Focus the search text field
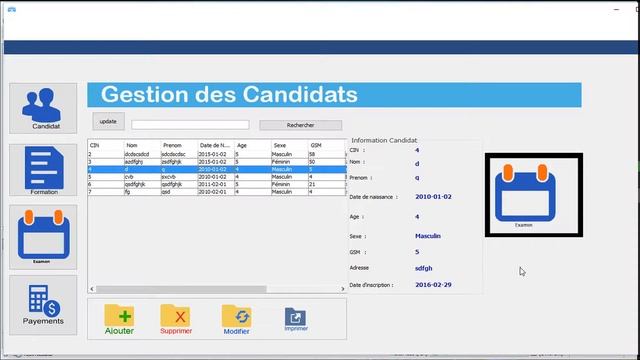Image resolution: width=640 pixels, height=360 pixels. 190,125
